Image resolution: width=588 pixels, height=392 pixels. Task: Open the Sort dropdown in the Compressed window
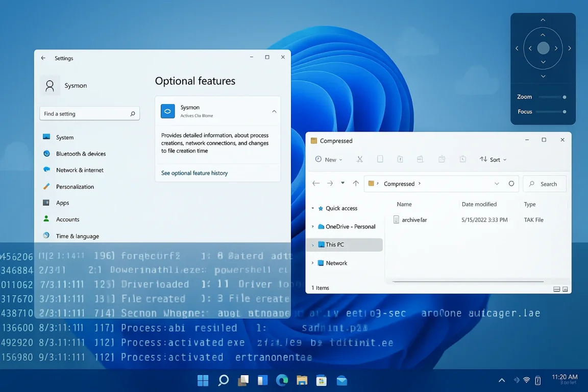click(493, 159)
